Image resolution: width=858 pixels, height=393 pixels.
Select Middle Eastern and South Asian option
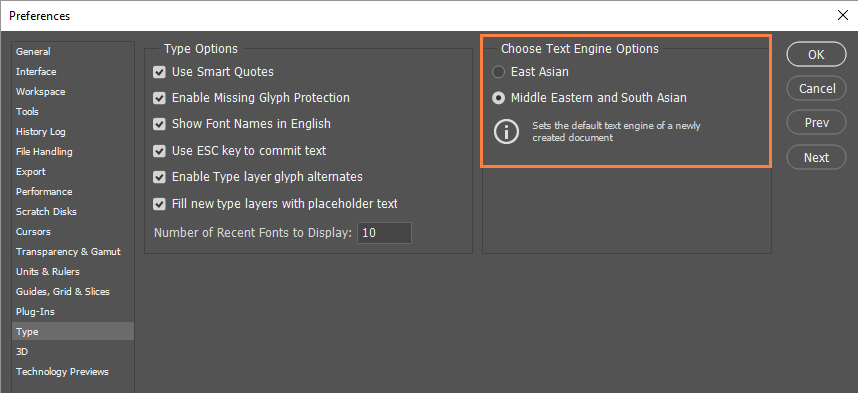coord(498,98)
